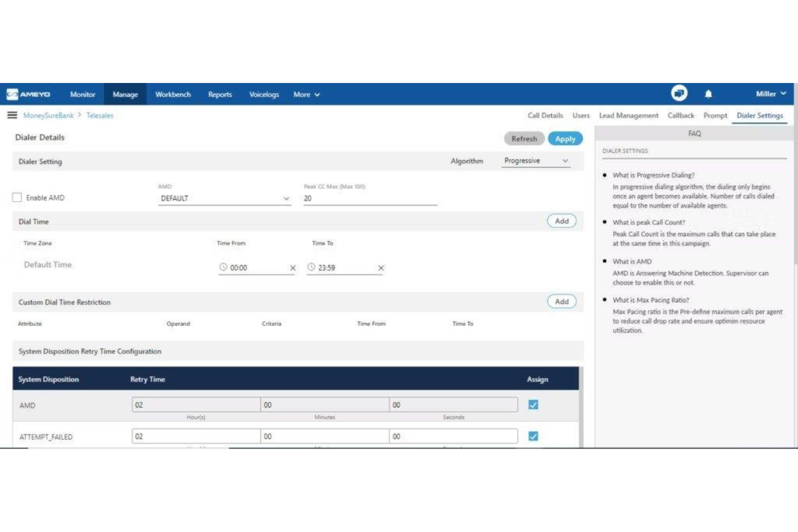This screenshot has width=798, height=532.
Task: Click the notification bell icon
Action: coord(708,94)
